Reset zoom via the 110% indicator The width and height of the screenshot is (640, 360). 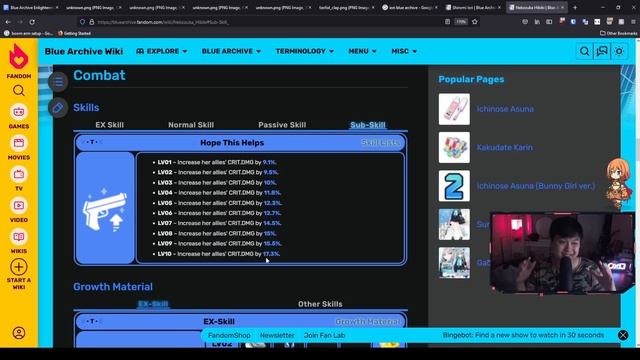(461, 22)
